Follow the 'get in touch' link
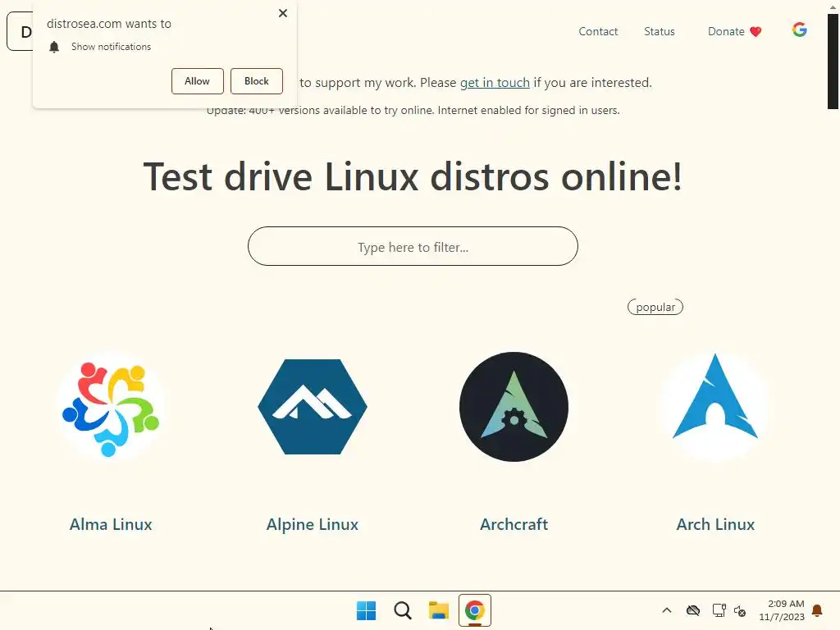840x630 pixels. [x=495, y=83]
